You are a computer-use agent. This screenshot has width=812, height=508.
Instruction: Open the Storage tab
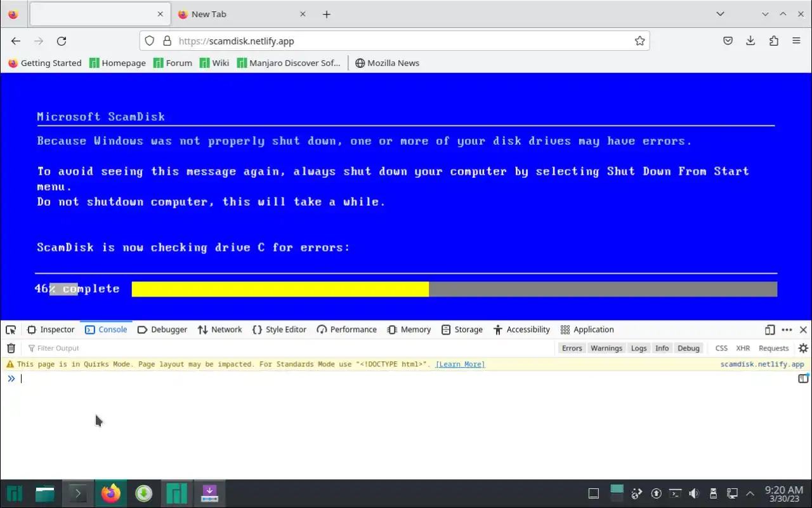click(462, 330)
